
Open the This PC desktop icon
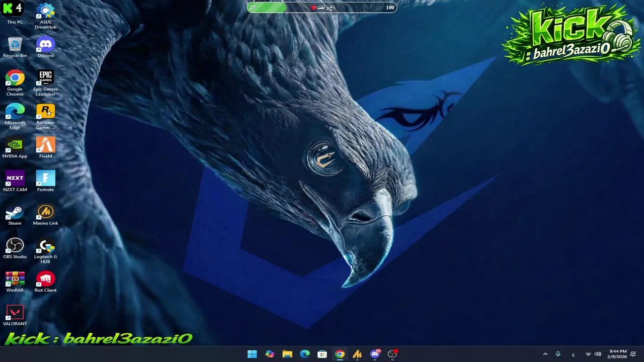[15, 14]
